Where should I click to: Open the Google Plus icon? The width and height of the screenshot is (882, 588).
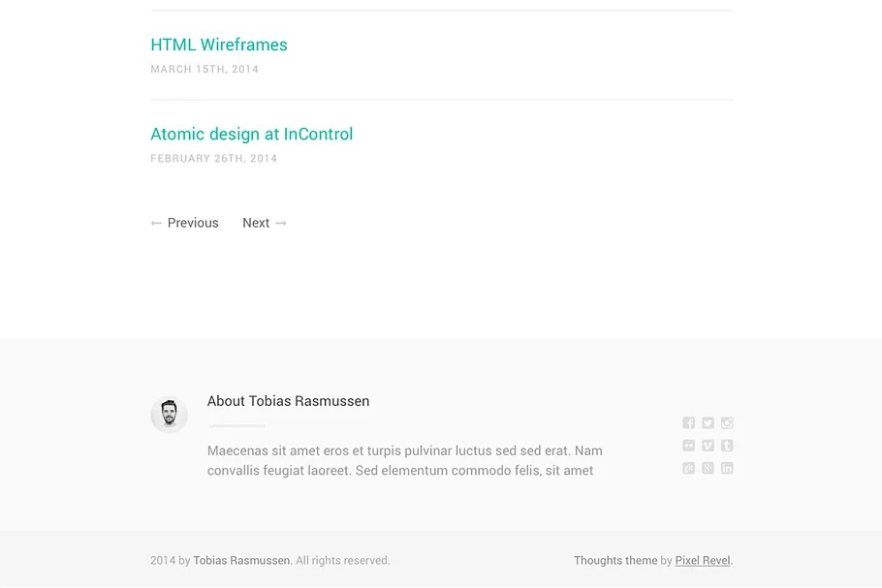708,468
